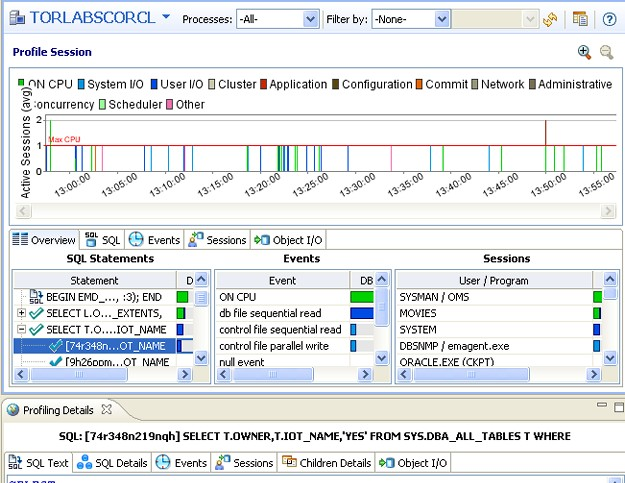625x483 pixels.
Task: Open the Filter by -None- combo box
Action: [x=411, y=19]
